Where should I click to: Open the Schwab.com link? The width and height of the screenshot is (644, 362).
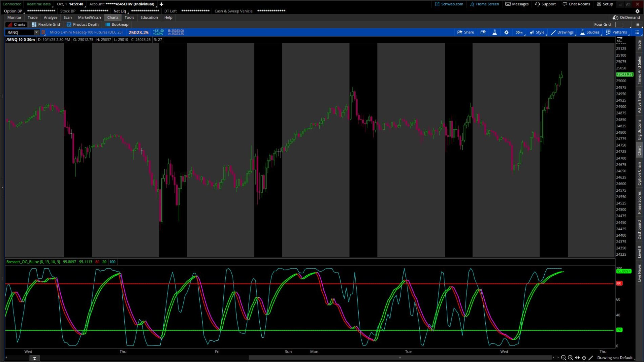point(449,4)
